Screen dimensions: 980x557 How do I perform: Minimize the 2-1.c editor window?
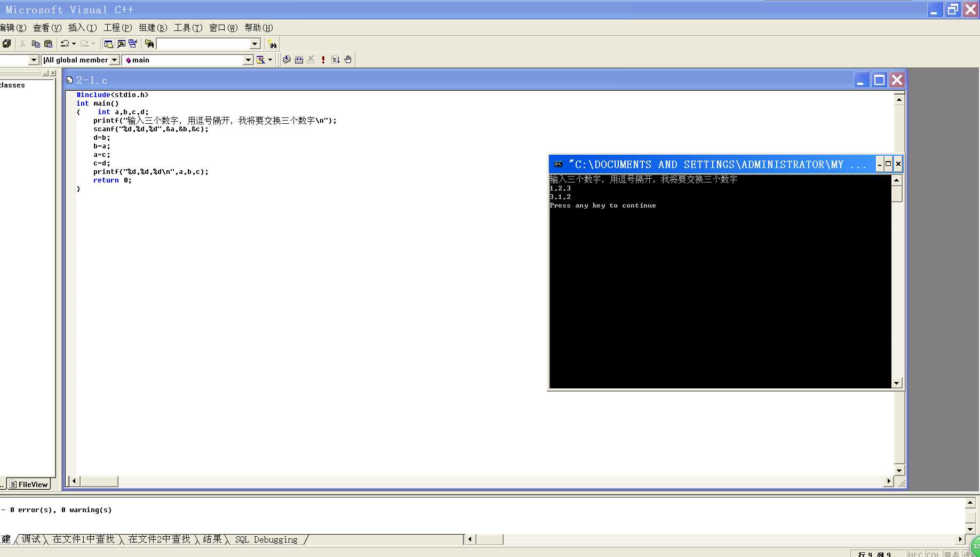861,81
